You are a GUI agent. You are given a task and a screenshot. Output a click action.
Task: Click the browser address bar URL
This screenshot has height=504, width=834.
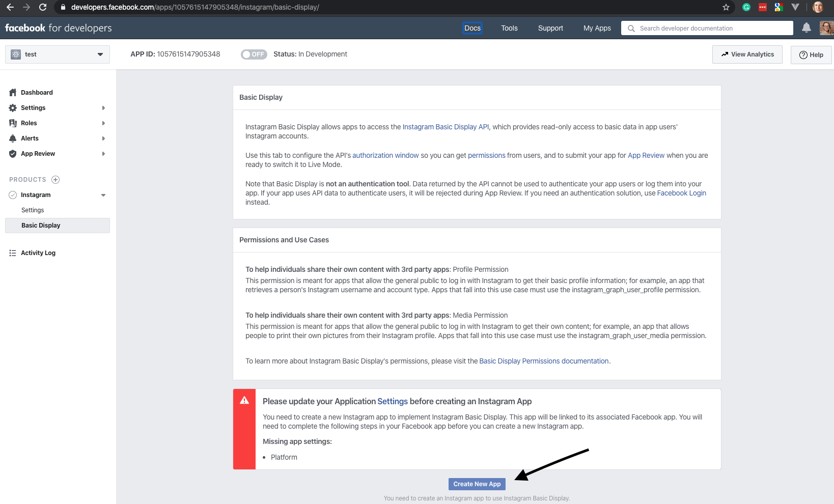195,7
